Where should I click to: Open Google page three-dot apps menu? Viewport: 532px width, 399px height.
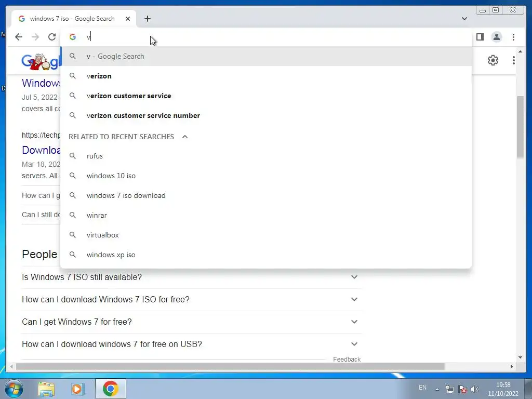point(513,60)
